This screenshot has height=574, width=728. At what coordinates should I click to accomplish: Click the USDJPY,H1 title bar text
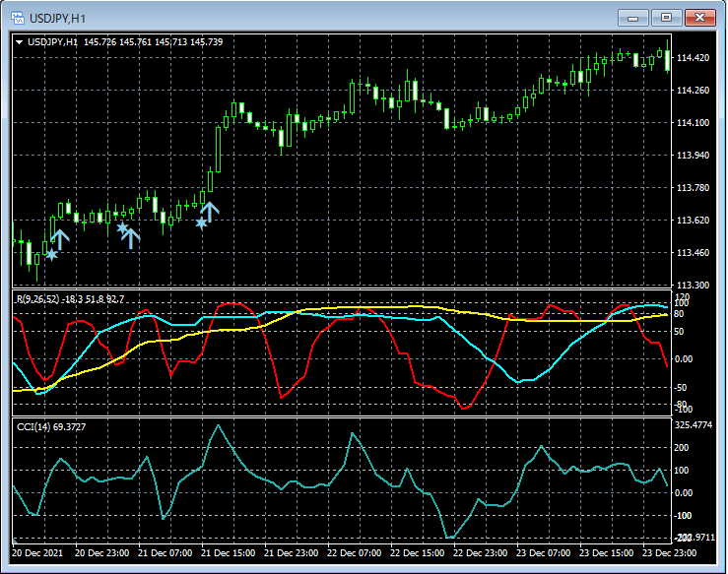coord(56,18)
